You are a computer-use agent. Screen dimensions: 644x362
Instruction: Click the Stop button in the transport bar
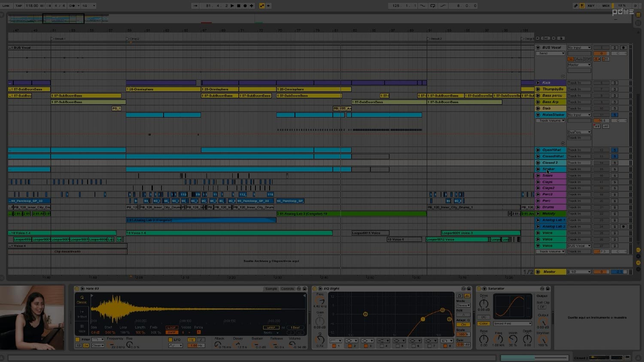pos(239,6)
